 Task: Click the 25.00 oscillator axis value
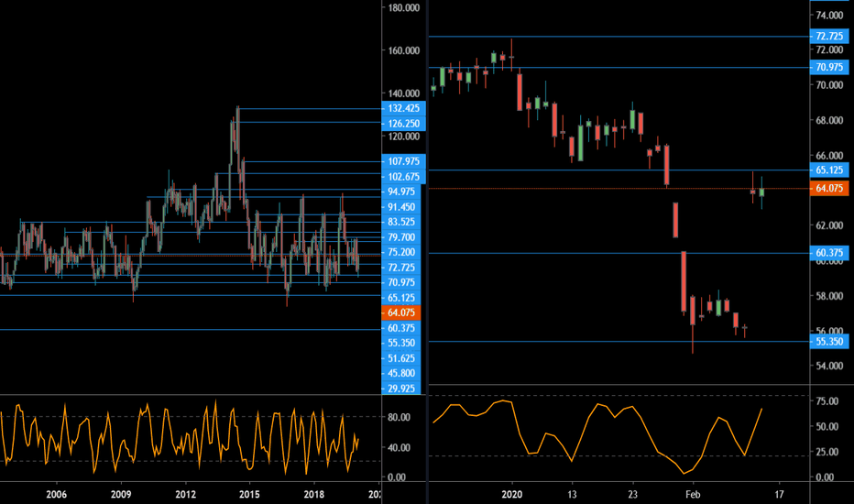pyautogui.click(x=827, y=452)
